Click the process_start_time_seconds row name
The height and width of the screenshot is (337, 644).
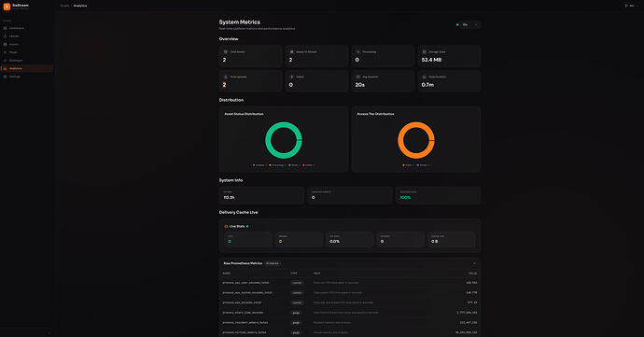point(243,313)
